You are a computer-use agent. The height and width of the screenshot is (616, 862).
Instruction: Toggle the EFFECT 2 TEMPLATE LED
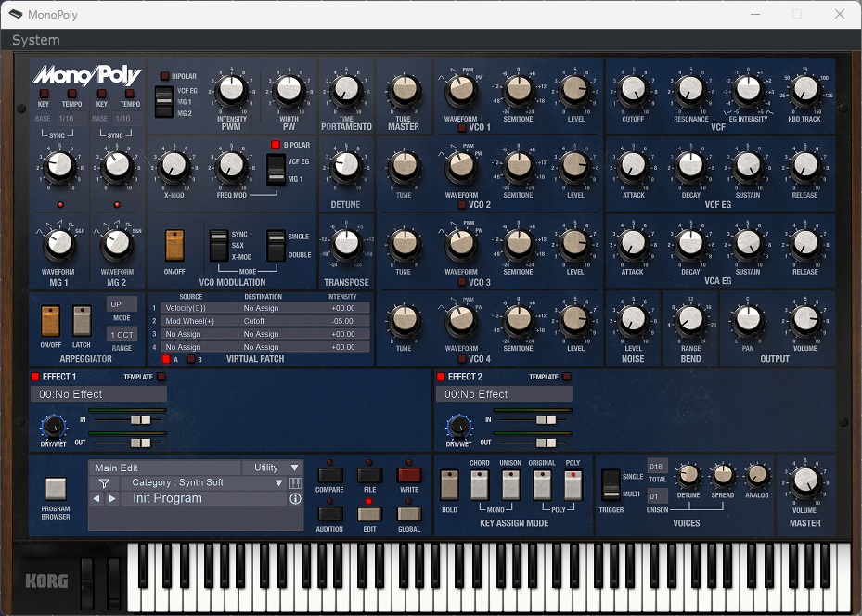(x=567, y=377)
